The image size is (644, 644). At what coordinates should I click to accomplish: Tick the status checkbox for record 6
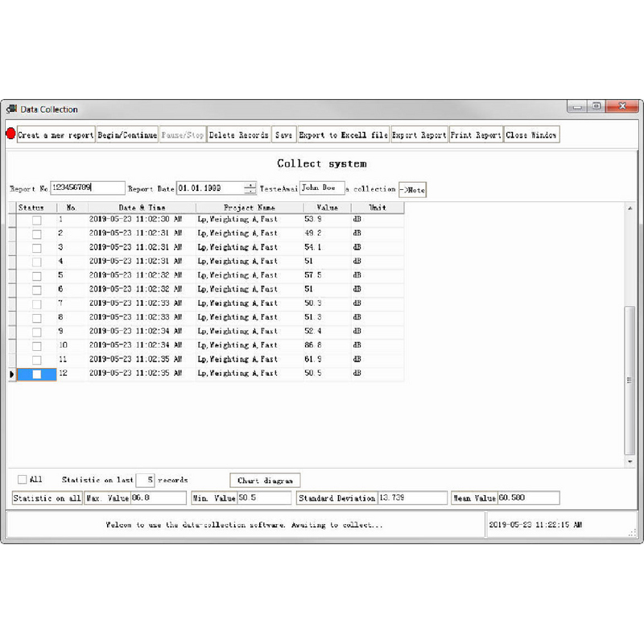coord(36,290)
